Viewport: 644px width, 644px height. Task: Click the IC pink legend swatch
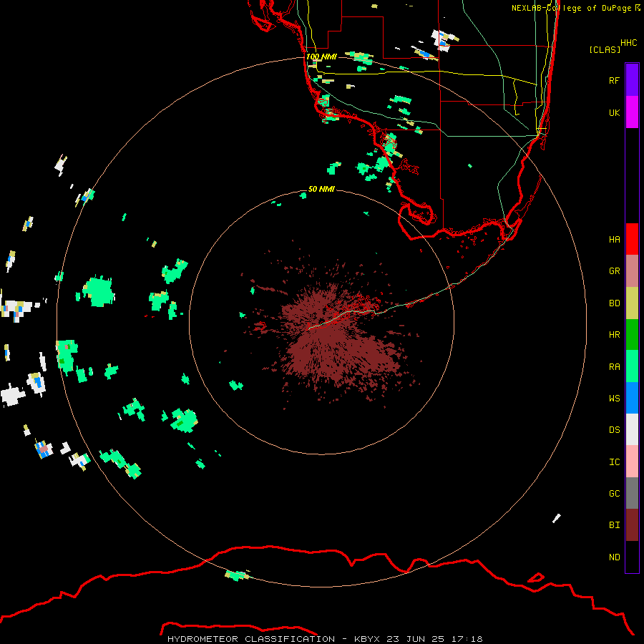pyautogui.click(x=632, y=462)
